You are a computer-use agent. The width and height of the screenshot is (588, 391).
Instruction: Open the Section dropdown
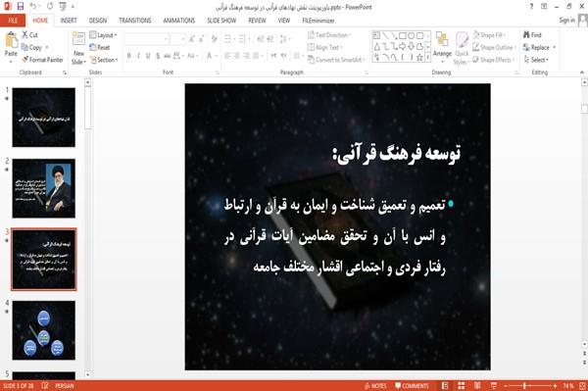[x=104, y=60]
